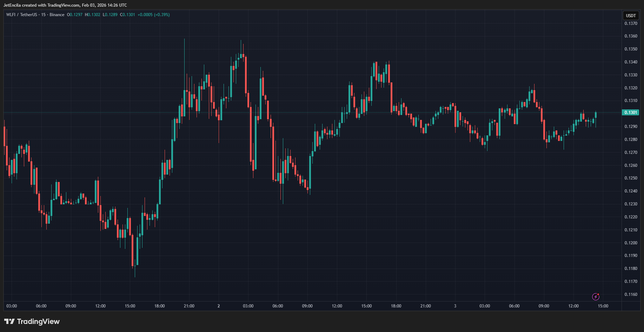
Task: Click the 0.1370 price scale label
Action: tap(631, 23)
